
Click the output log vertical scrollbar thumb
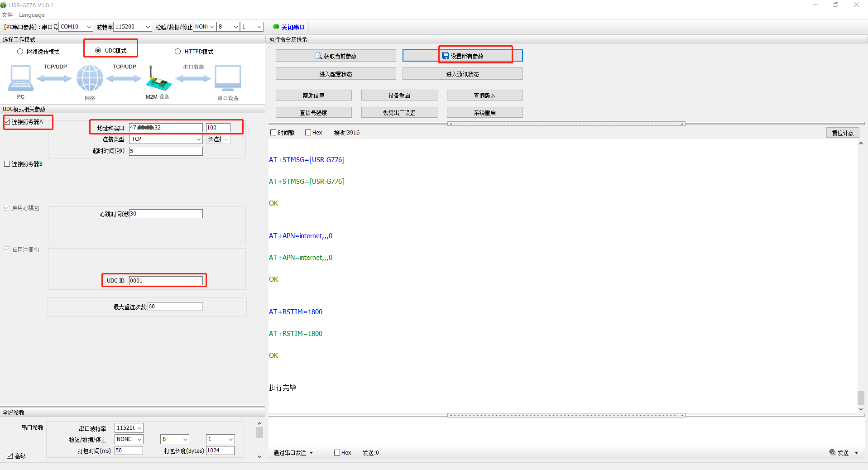coord(861,398)
